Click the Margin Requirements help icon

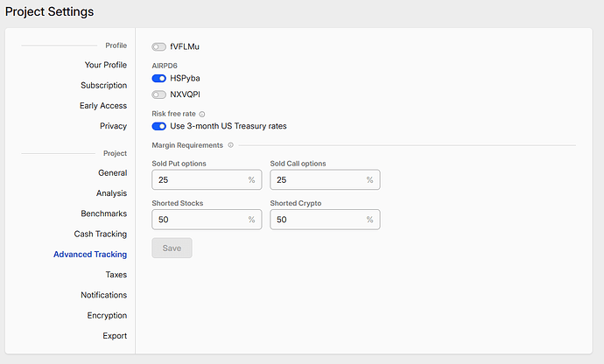[231, 145]
